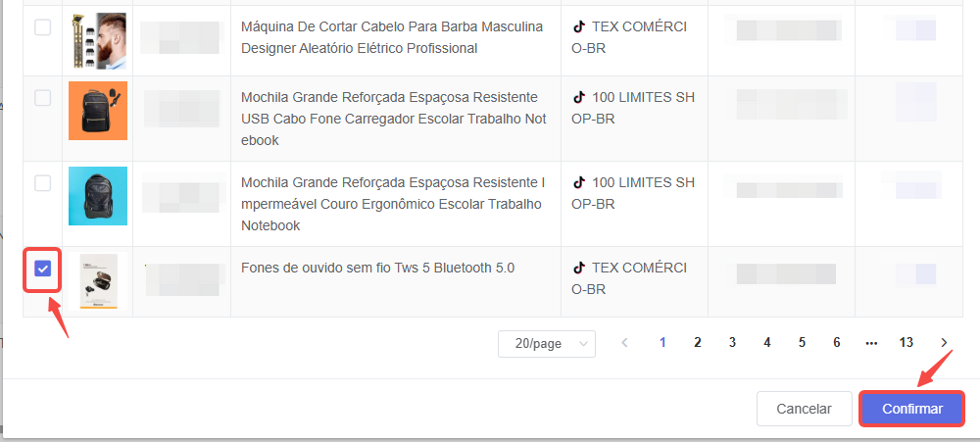This screenshot has height=442, width=980.
Task: Uncheck the Fones de ouvido Bluetooth checkbox
Action: click(43, 269)
